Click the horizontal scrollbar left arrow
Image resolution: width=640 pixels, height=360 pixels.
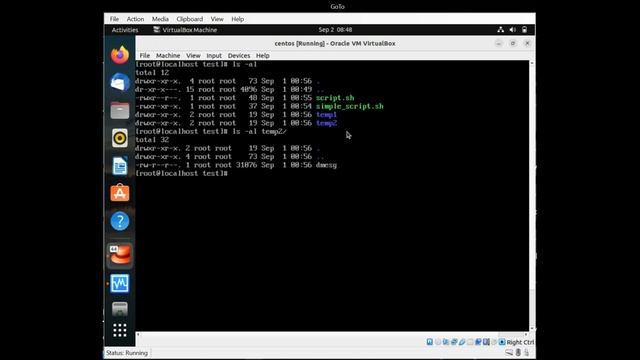tap(138, 335)
